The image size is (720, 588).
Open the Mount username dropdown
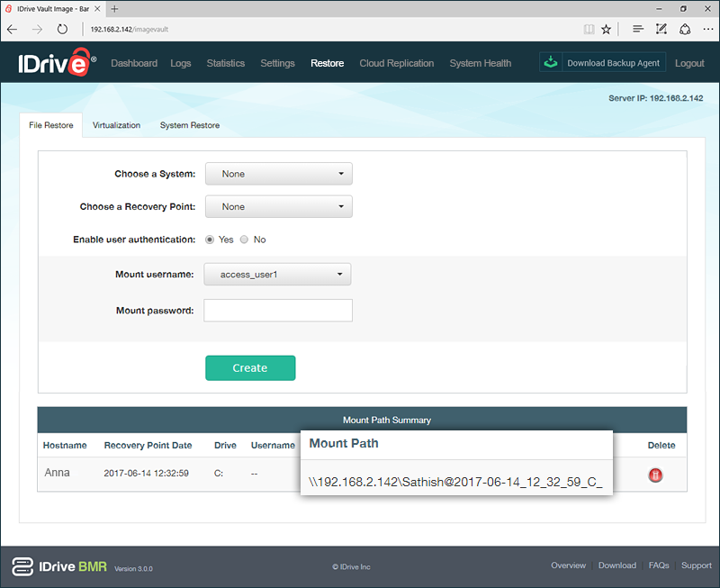(277, 274)
